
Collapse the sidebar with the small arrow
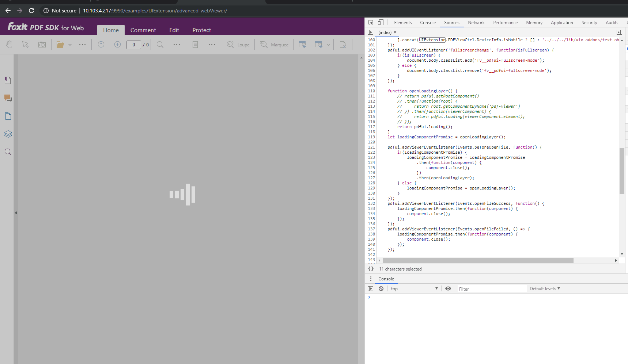(x=16, y=212)
